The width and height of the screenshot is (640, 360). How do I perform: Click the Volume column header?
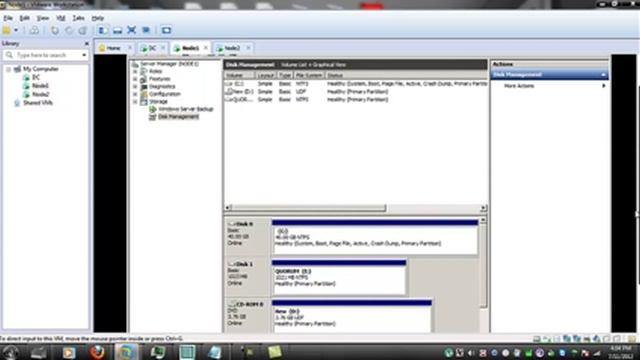[240, 76]
